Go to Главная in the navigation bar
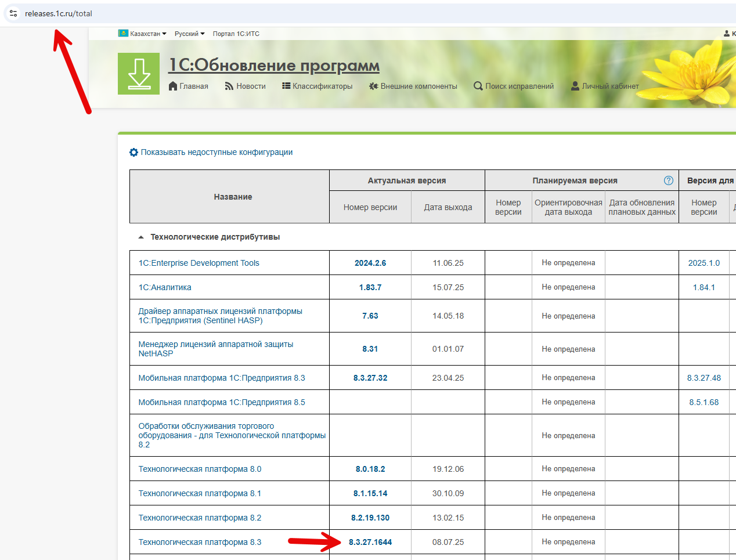 pyautogui.click(x=188, y=86)
